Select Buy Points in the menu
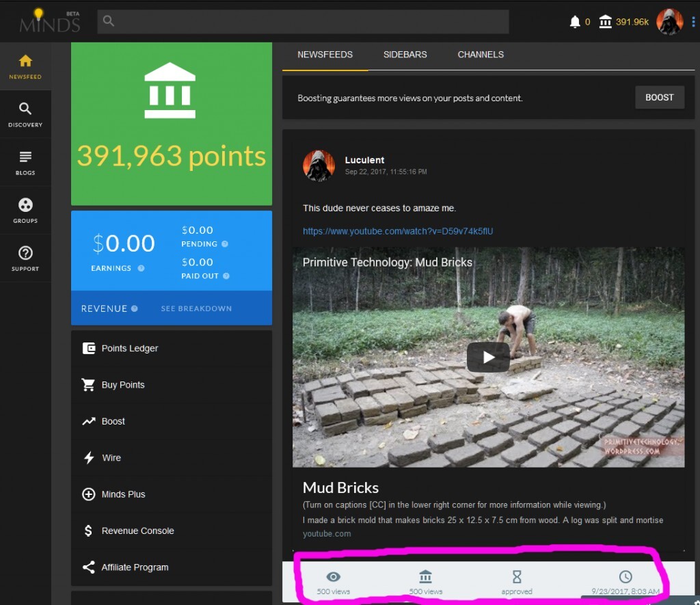Image resolution: width=700 pixels, height=605 pixels. (x=123, y=385)
